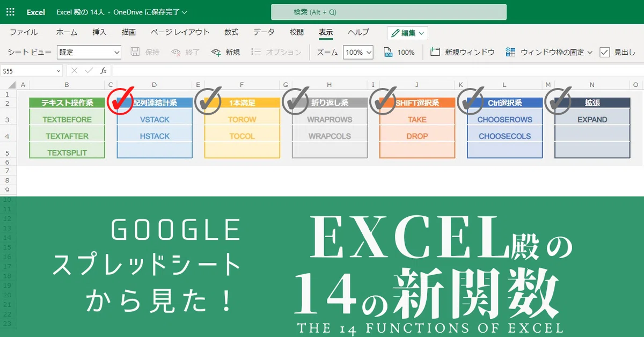
Task: Open the ヘルプ tab
Action: [358, 32]
